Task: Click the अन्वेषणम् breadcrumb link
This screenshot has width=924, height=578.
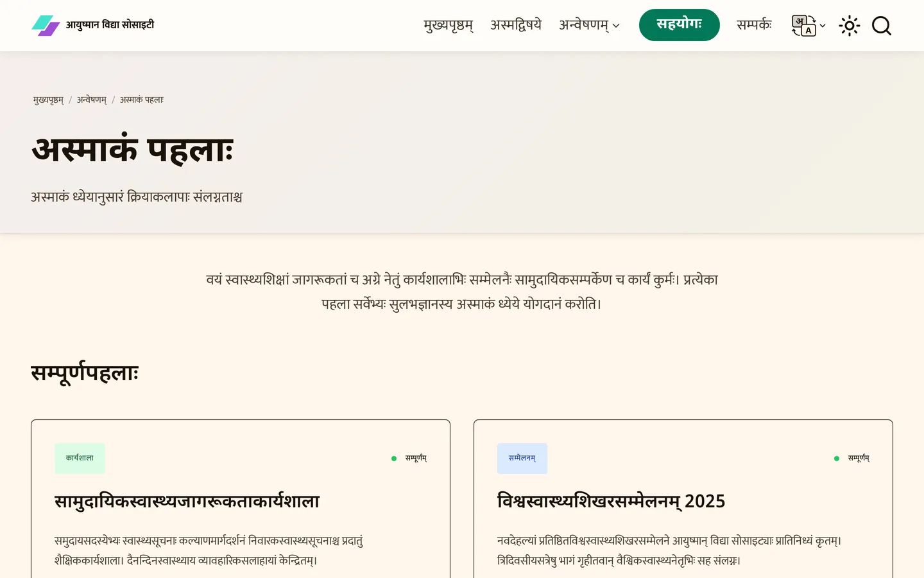Action: pyautogui.click(x=92, y=100)
